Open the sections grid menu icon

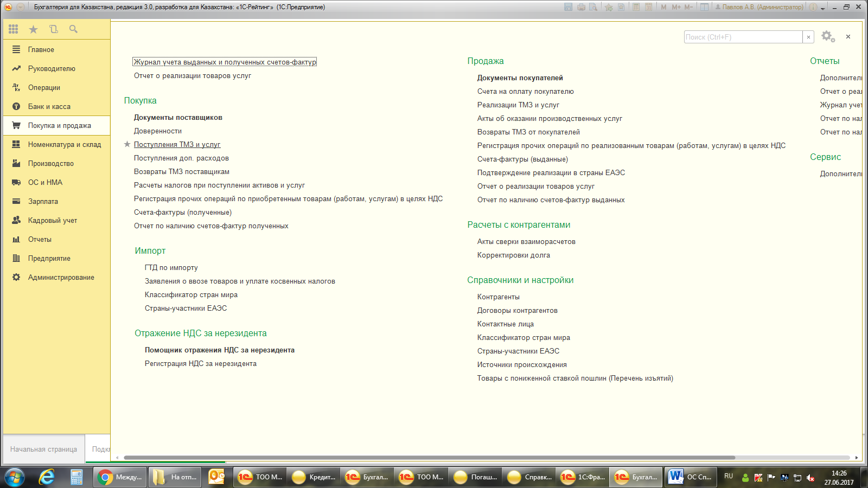[x=14, y=29]
